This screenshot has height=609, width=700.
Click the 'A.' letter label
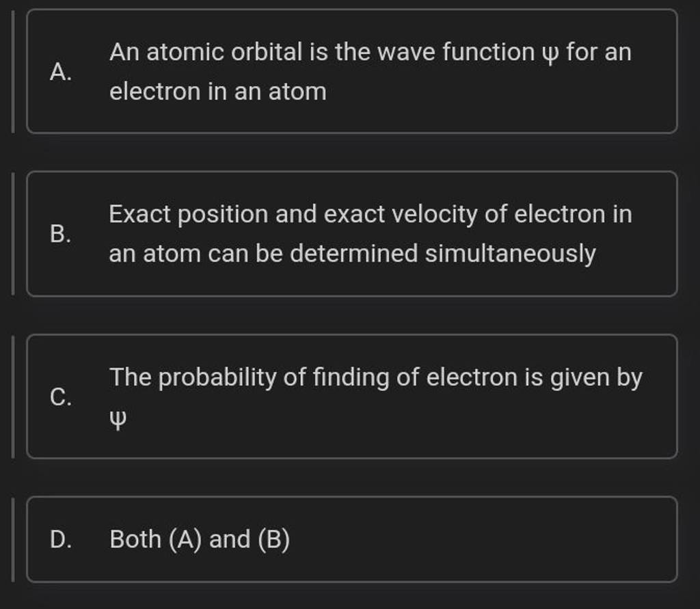tap(60, 72)
